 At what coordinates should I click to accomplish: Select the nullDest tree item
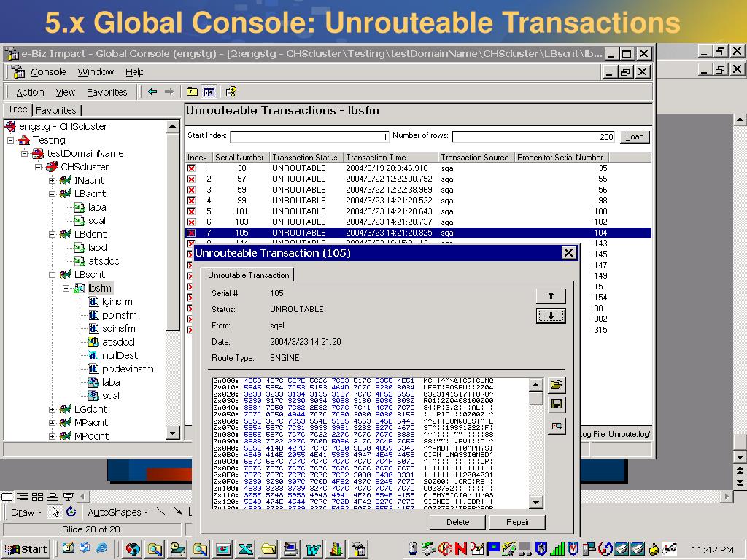point(120,355)
